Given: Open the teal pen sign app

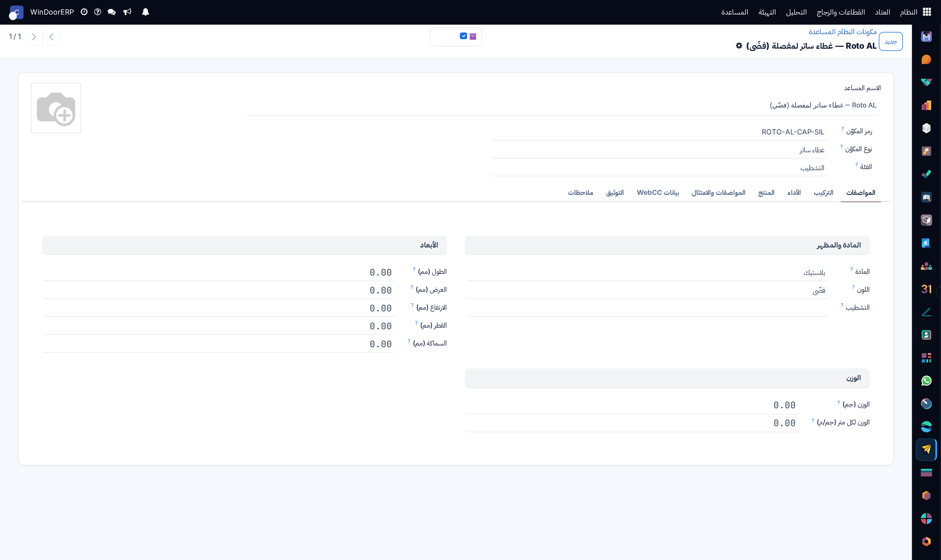Looking at the screenshot, I should coord(926,312).
